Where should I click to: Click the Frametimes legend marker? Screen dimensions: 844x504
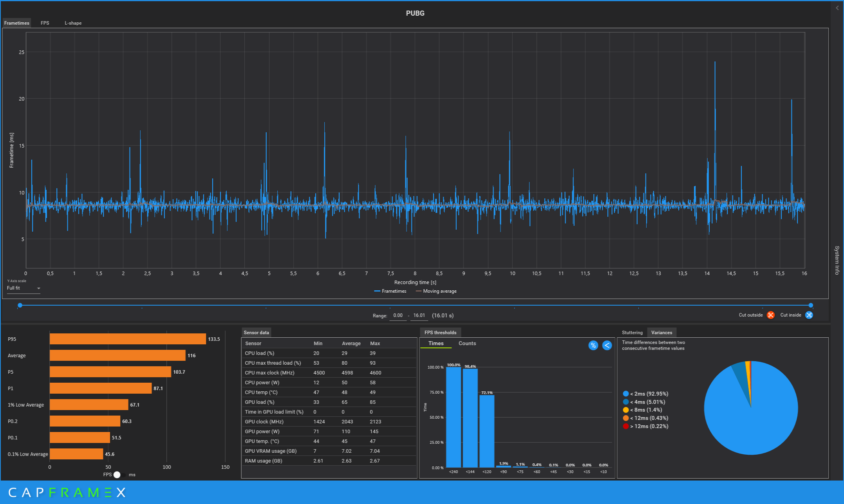(x=377, y=291)
